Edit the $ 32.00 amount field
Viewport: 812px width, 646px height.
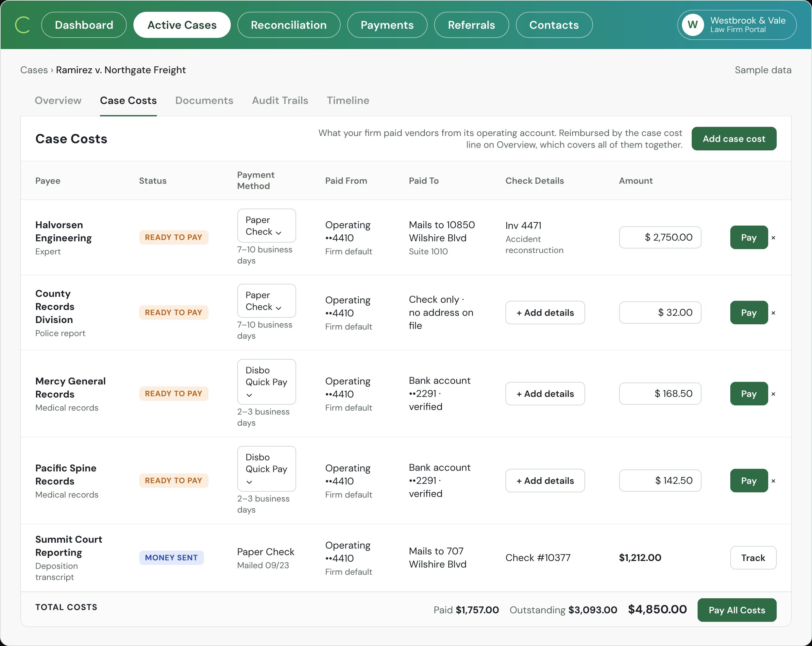660,313
